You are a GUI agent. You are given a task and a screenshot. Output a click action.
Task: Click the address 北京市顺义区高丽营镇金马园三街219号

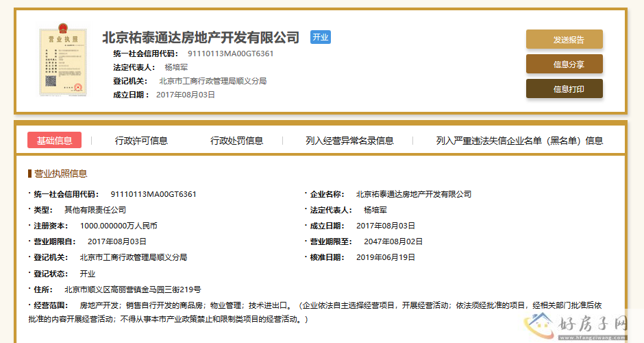pos(133,289)
